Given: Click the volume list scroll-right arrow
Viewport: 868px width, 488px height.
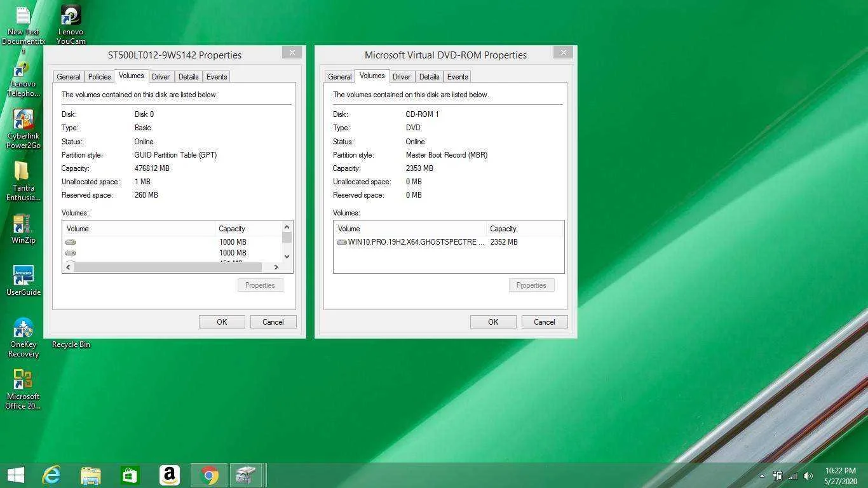Looking at the screenshot, I should pyautogui.click(x=276, y=268).
